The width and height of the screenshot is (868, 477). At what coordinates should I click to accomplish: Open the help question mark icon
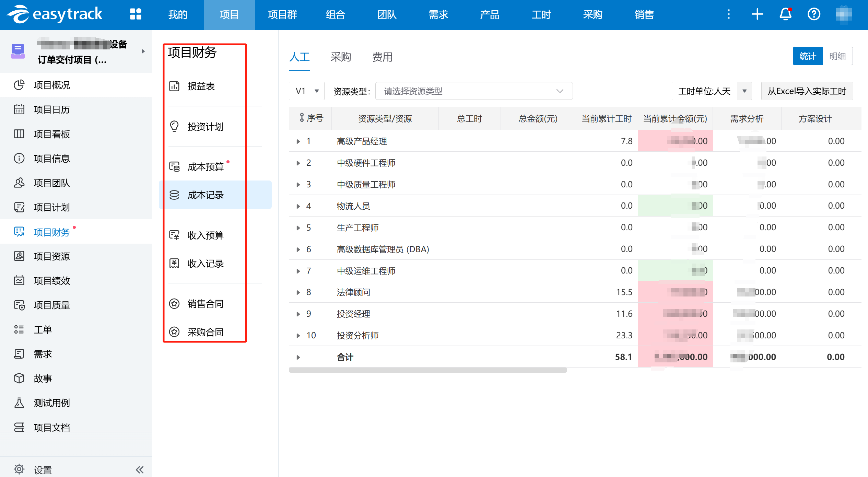coord(814,14)
